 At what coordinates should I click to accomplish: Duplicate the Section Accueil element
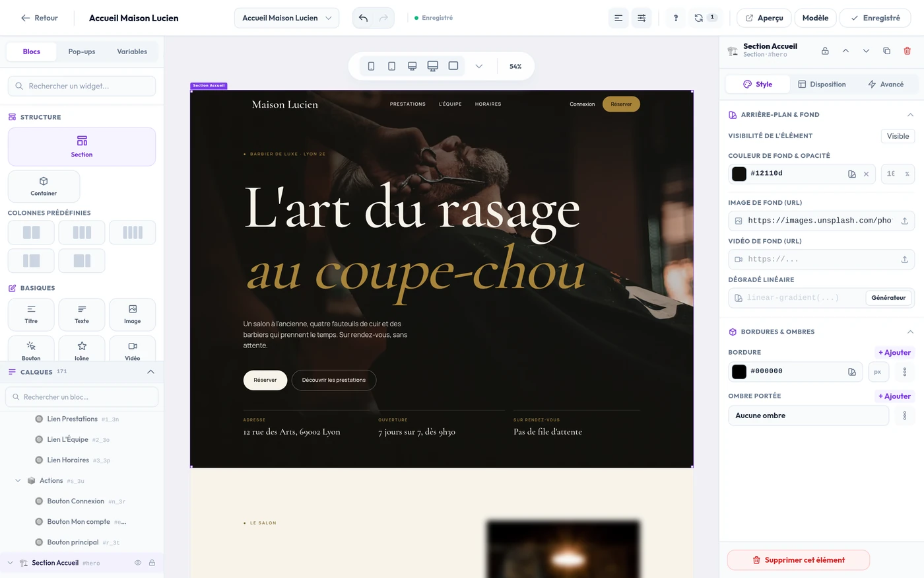coord(886,51)
